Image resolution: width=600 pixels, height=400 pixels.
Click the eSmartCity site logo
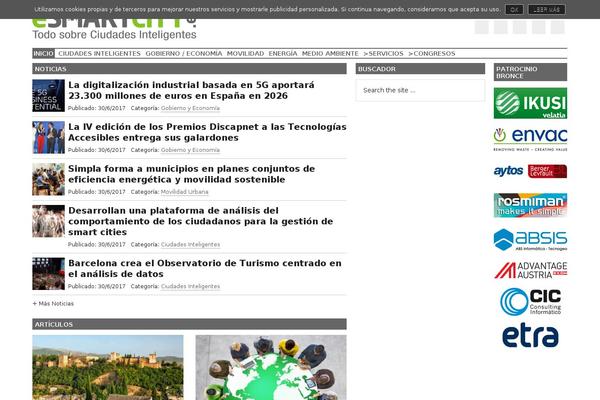[114, 29]
